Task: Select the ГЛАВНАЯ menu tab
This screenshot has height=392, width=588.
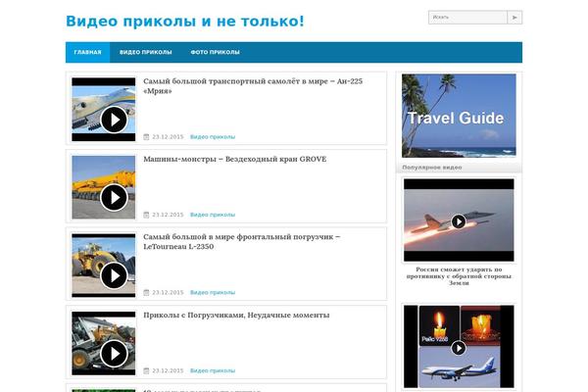Action: pos(88,52)
